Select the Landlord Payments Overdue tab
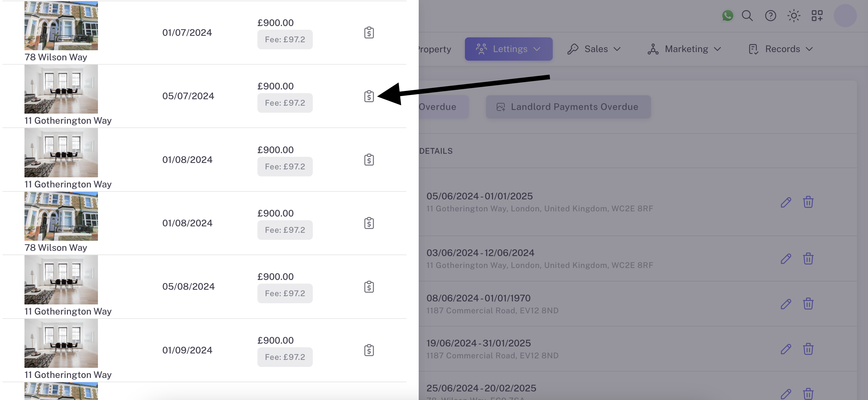The image size is (868, 400). pos(568,107)
